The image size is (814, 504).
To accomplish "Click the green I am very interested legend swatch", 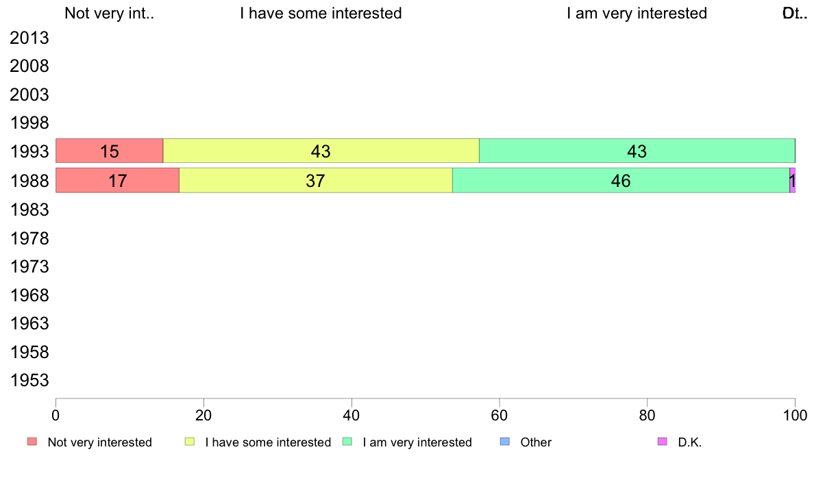I will 347,442.
